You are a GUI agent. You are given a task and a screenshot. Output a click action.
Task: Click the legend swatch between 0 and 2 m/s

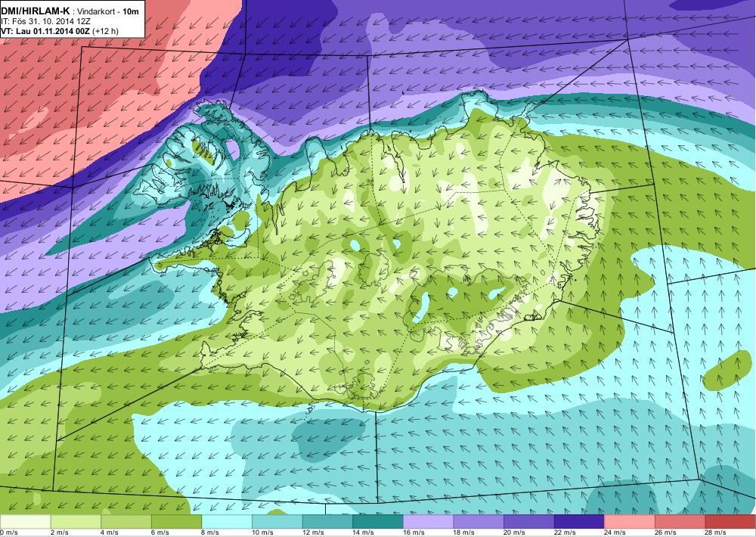tap(25, 522)
